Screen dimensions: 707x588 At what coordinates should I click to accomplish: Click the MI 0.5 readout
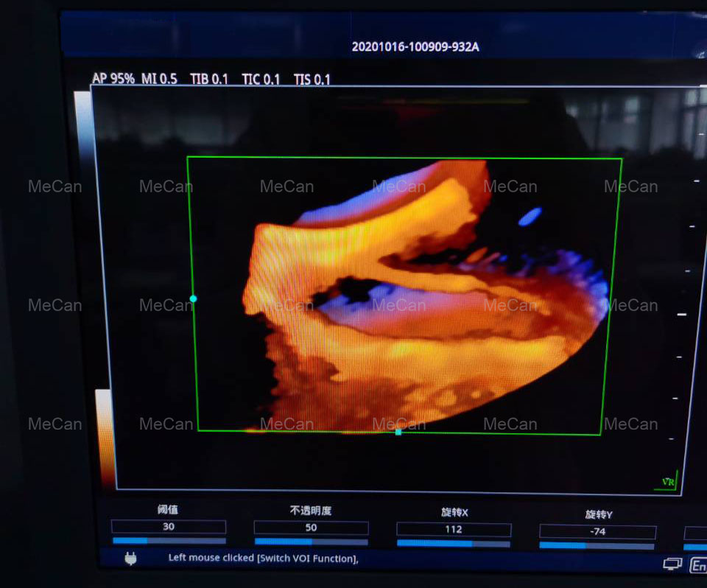click(159, 79)
